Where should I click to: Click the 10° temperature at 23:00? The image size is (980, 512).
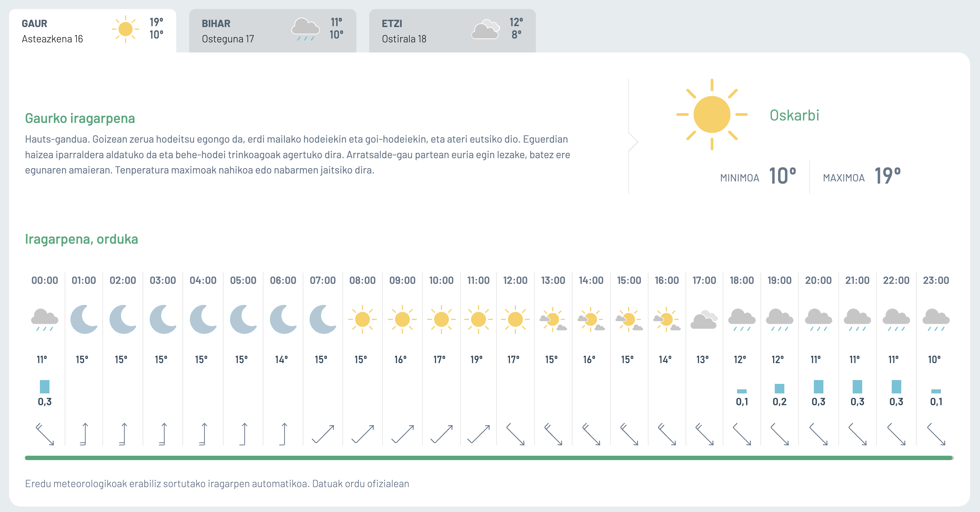click(934, 360)
